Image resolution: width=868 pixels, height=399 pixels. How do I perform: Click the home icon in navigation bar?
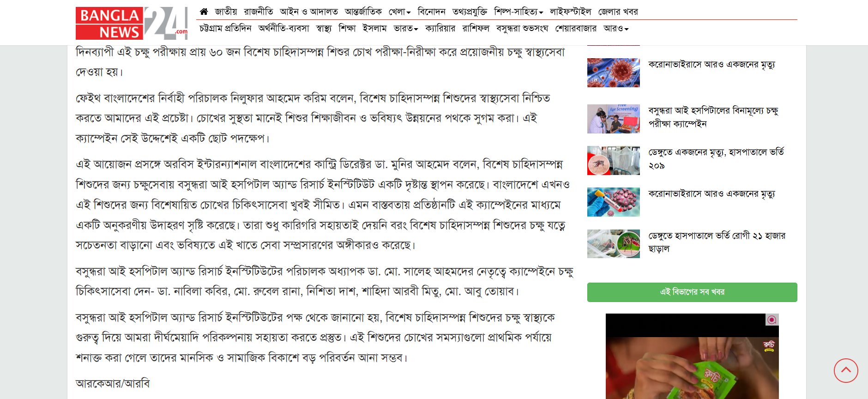pyautogui.click(x=204, y=12)
